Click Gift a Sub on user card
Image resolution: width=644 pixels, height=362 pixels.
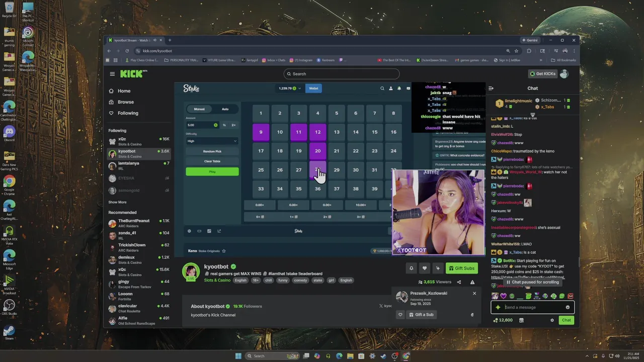(421, 315)
